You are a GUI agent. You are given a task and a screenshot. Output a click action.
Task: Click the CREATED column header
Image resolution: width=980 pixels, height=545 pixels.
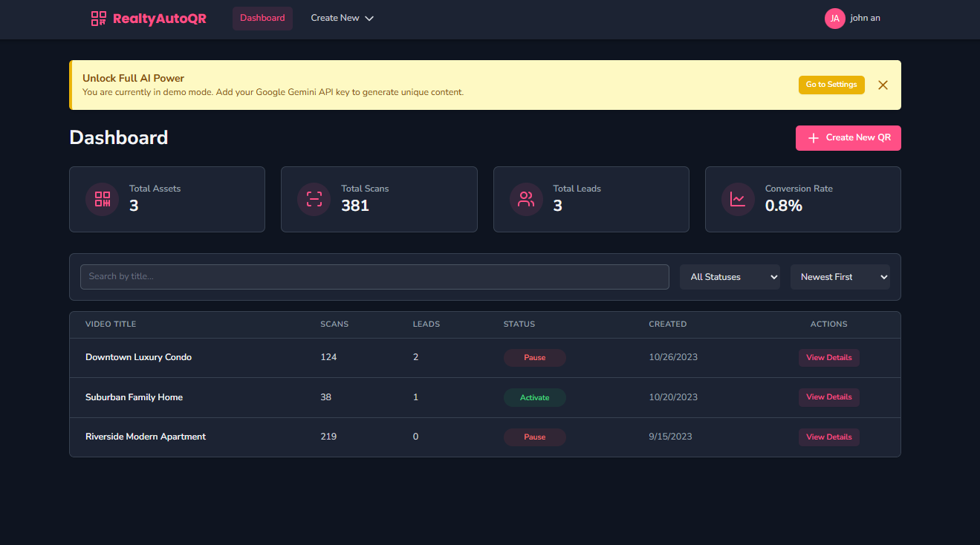(668, 324)
